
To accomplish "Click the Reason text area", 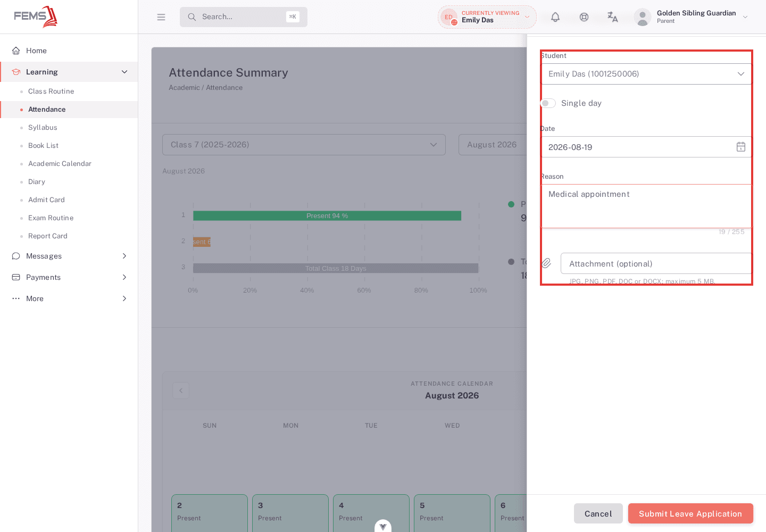I will point(646,206).
